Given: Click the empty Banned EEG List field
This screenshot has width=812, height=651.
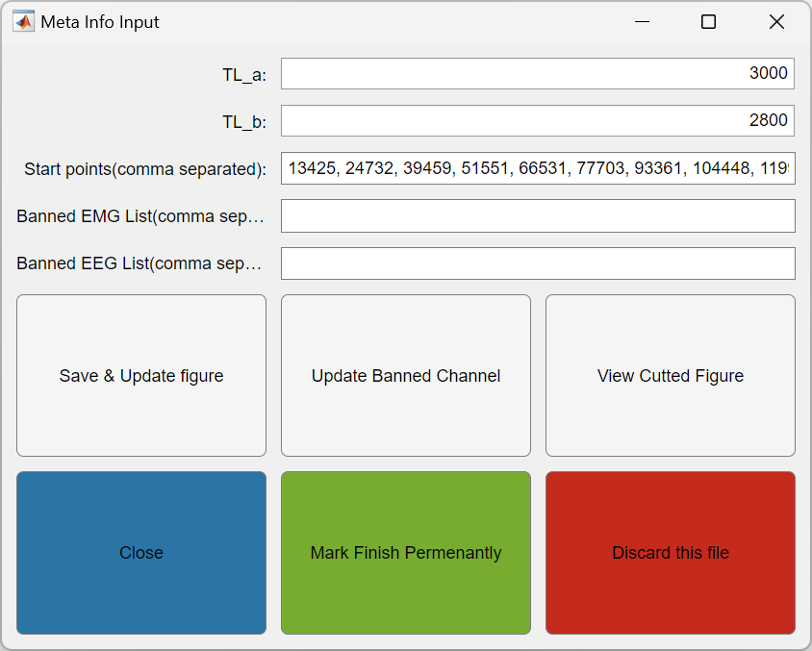Looking at the screenshot, I should 538,263.
